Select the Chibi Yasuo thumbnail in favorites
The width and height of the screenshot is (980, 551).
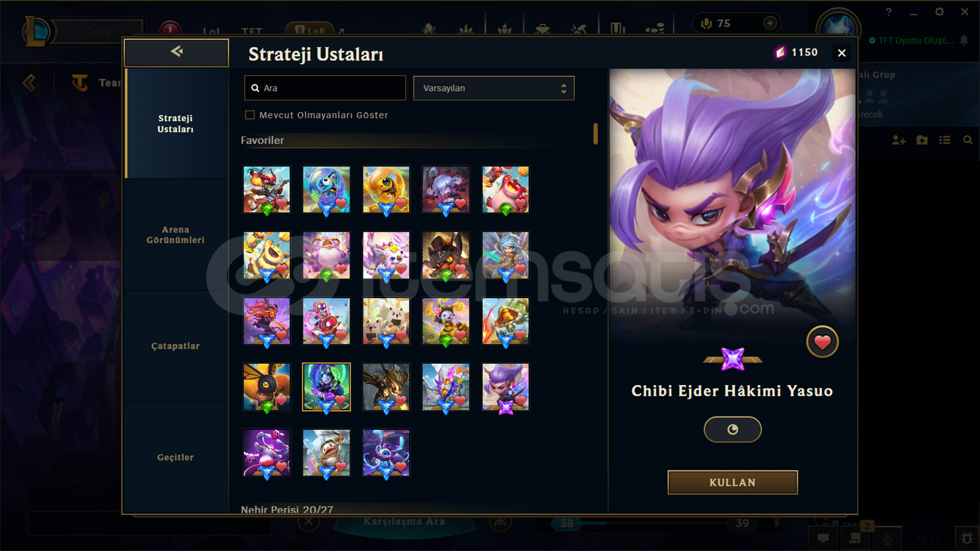pos(505,387)
